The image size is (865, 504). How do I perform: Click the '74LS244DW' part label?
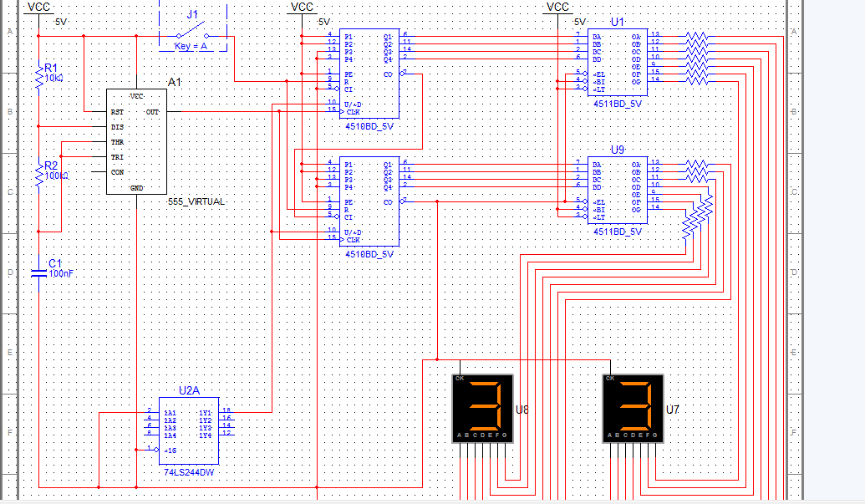tap(189, 472)
